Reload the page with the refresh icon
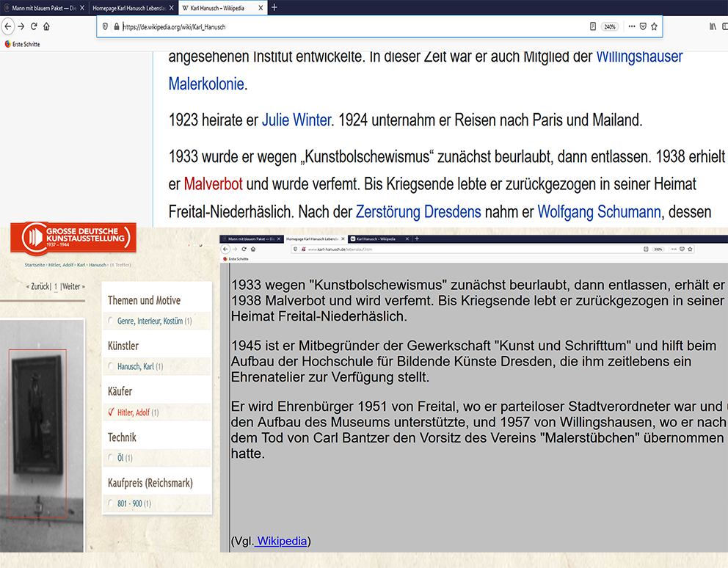Viewport: 728px width, 568px height. pos(34,26)
